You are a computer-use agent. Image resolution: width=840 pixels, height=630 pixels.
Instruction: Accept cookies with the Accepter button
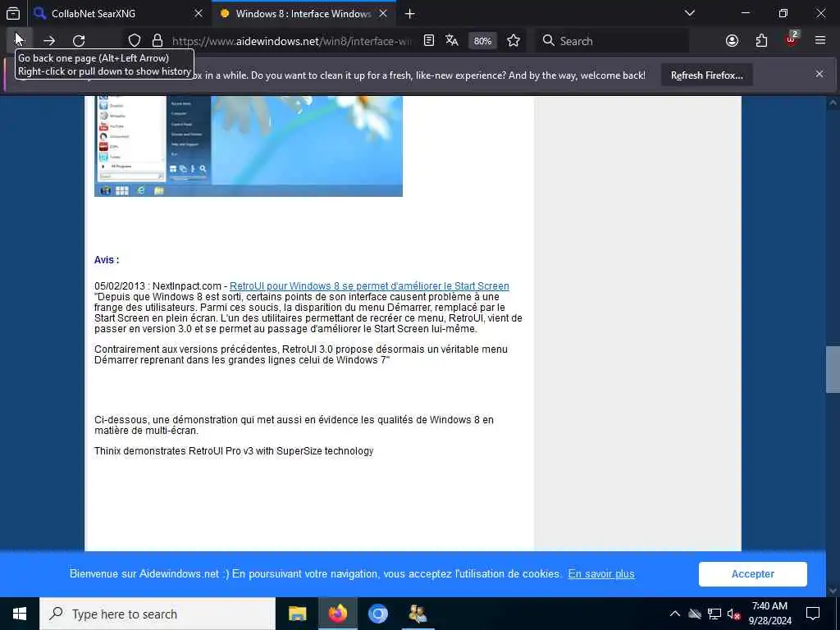click(x=753, y=573)
